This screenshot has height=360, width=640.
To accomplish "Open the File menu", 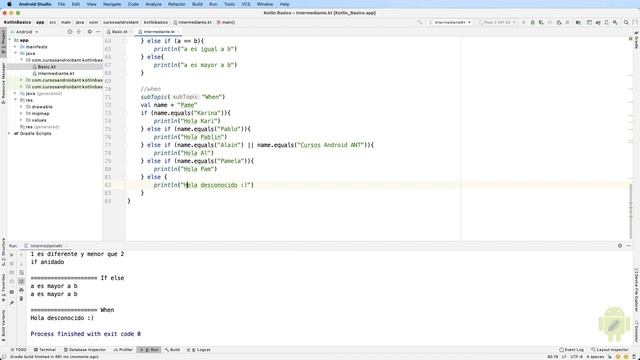I will pos(61,4).
